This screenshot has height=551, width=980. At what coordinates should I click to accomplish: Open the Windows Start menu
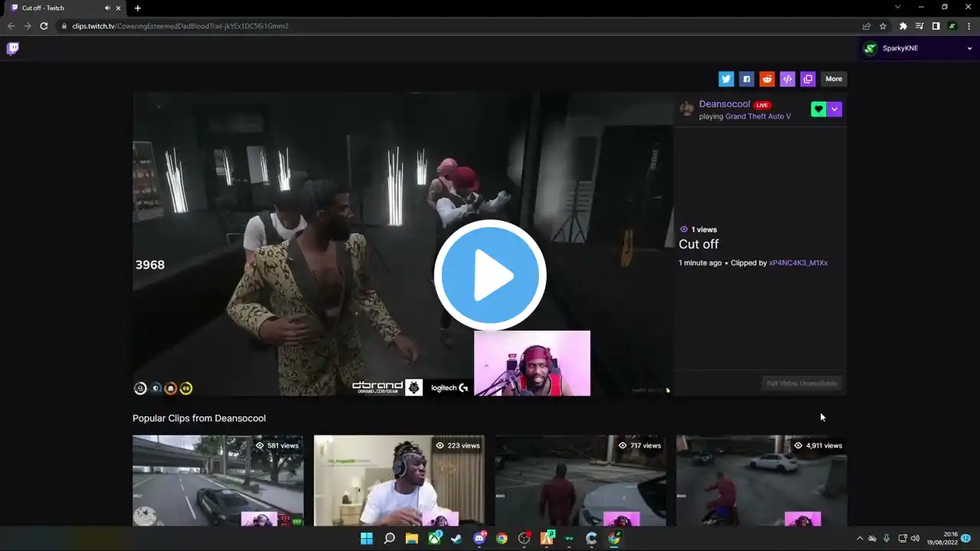[x=367, y=539]
